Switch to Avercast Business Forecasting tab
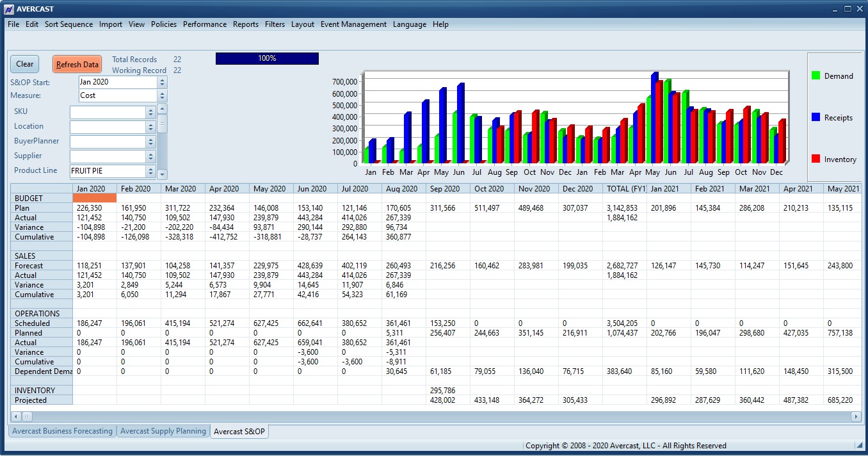This screenshot has height=456, width=868. (62, 431)
